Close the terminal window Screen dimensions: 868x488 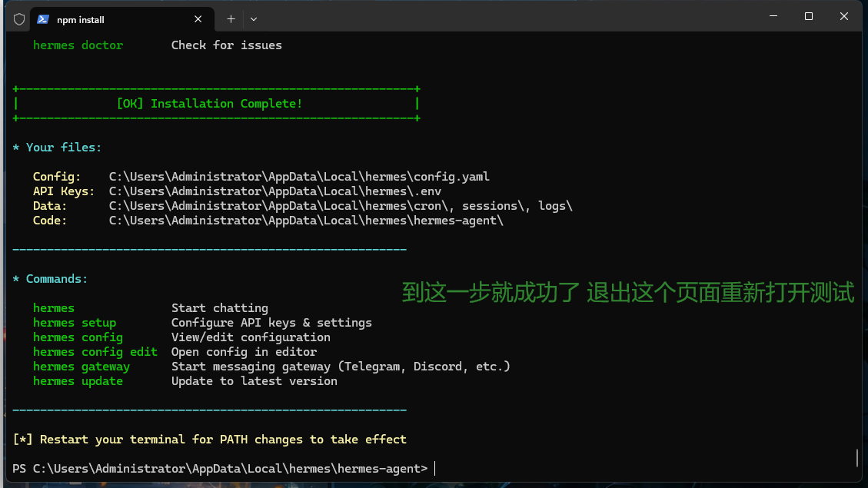(843, 17)
